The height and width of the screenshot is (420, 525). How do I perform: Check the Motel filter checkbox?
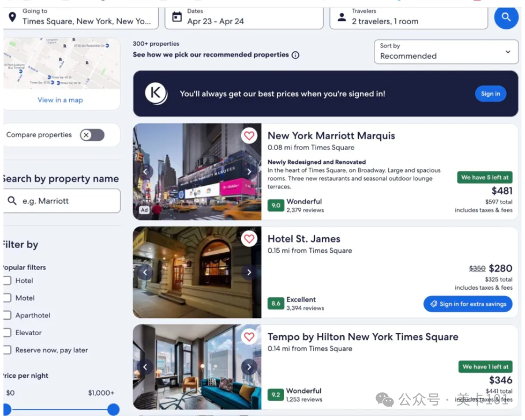pos(7,298)
